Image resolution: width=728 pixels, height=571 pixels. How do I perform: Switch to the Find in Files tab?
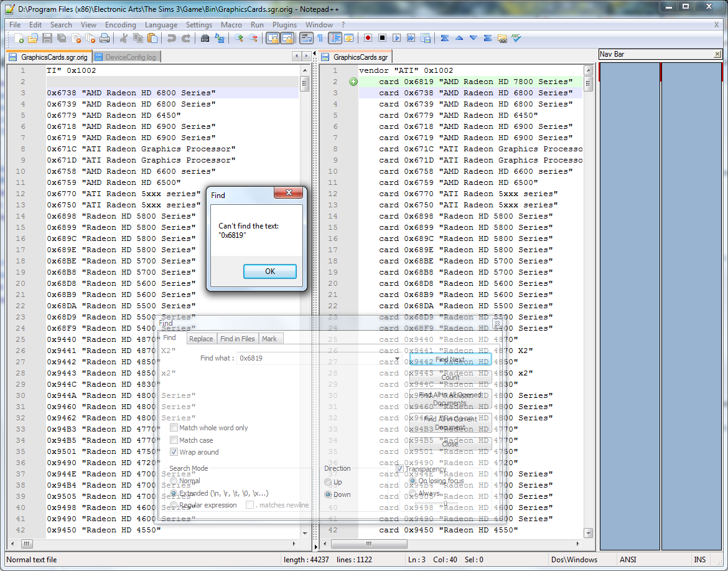click(x=237, y=339)
